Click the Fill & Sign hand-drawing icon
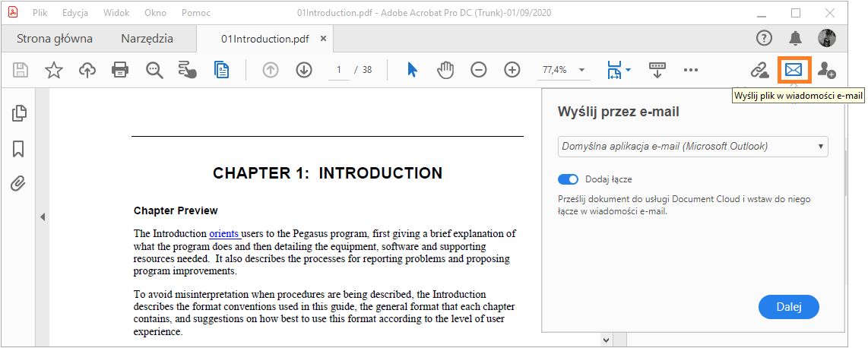 pos(188,70)
